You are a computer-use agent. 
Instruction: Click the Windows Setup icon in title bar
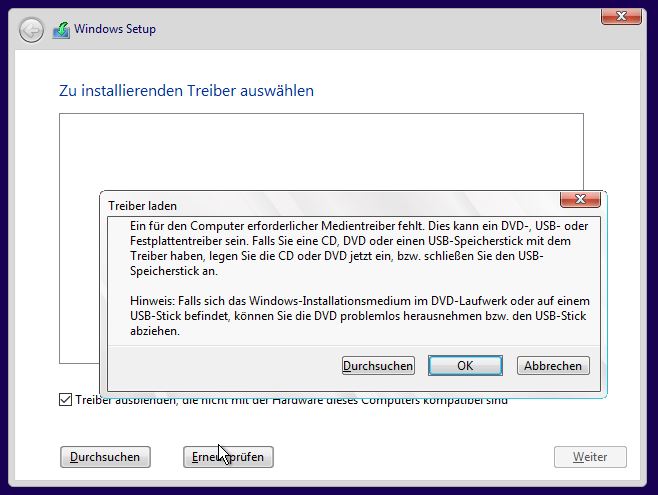(x=60, y=29)
